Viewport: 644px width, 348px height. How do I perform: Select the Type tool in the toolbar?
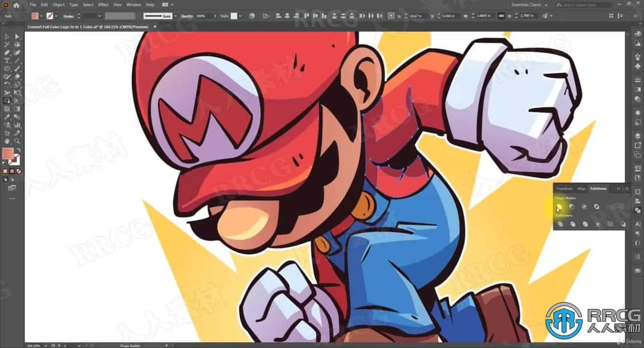[x=7, y=60]
